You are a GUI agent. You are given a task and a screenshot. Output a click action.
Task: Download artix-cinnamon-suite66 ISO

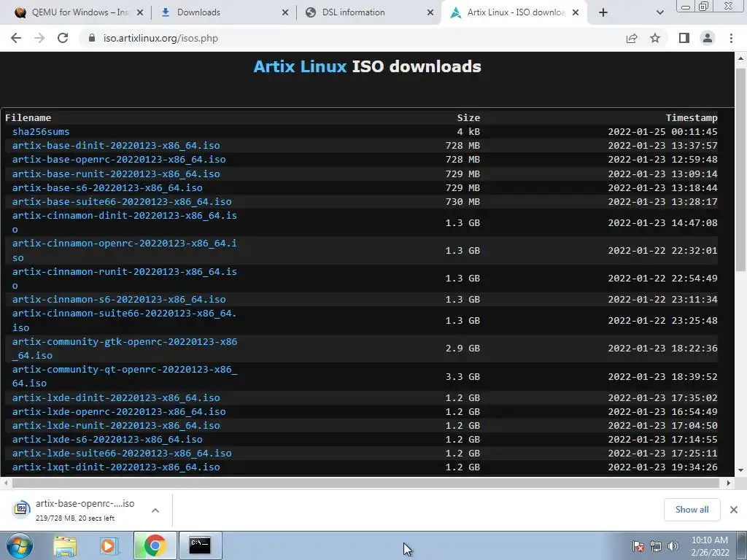click(x=124, y=321)
